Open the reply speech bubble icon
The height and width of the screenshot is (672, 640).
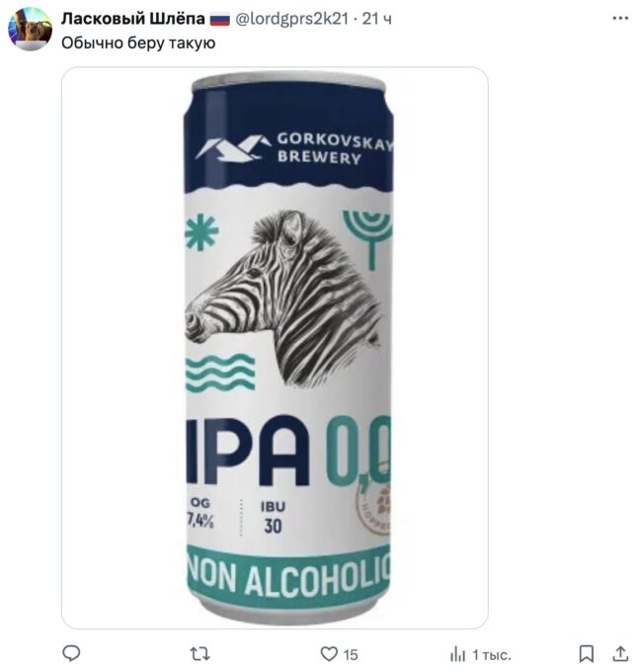point(71,653)
